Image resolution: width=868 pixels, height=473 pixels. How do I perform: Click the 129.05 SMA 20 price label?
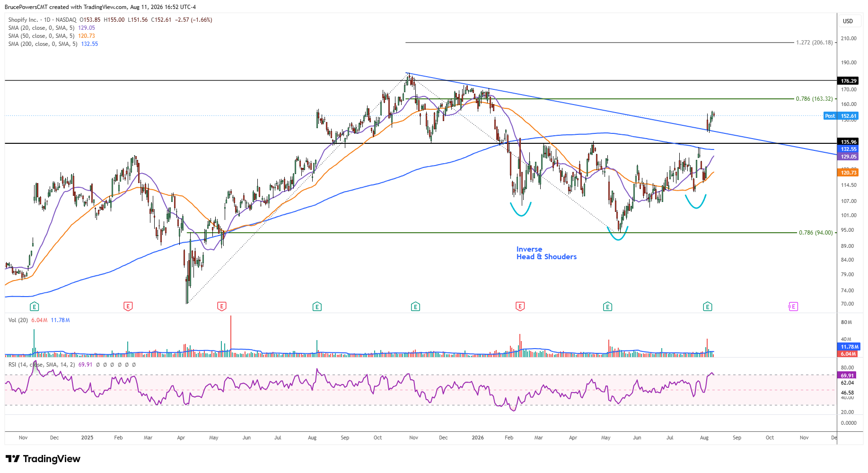(848, 157)
